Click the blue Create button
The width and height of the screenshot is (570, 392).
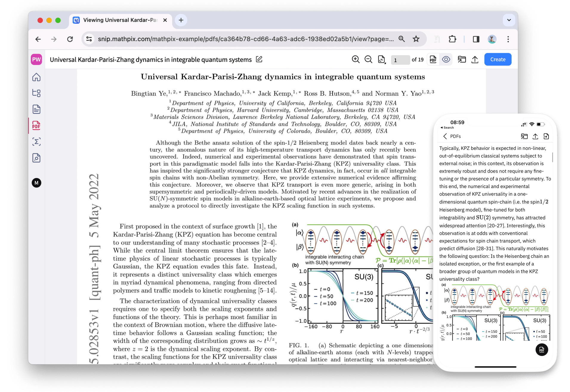tap(498, 59)
